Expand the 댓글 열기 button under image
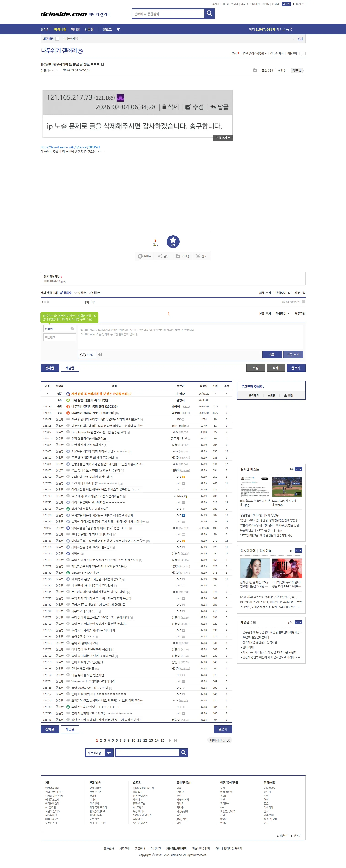This screenshot has height=868, width=346. pos(223,138)
